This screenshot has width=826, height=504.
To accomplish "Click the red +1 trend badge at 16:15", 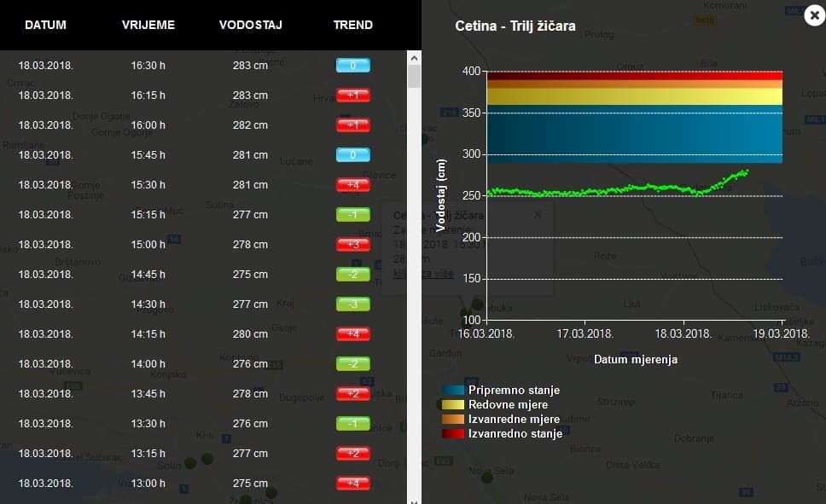I will click(352, 96).
